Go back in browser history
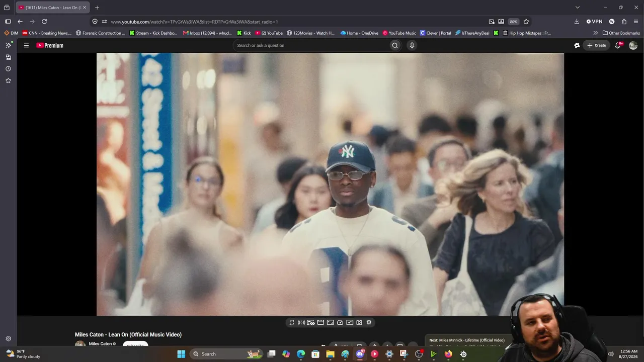This screenshot has width=644, height=362. click(20, 22)
